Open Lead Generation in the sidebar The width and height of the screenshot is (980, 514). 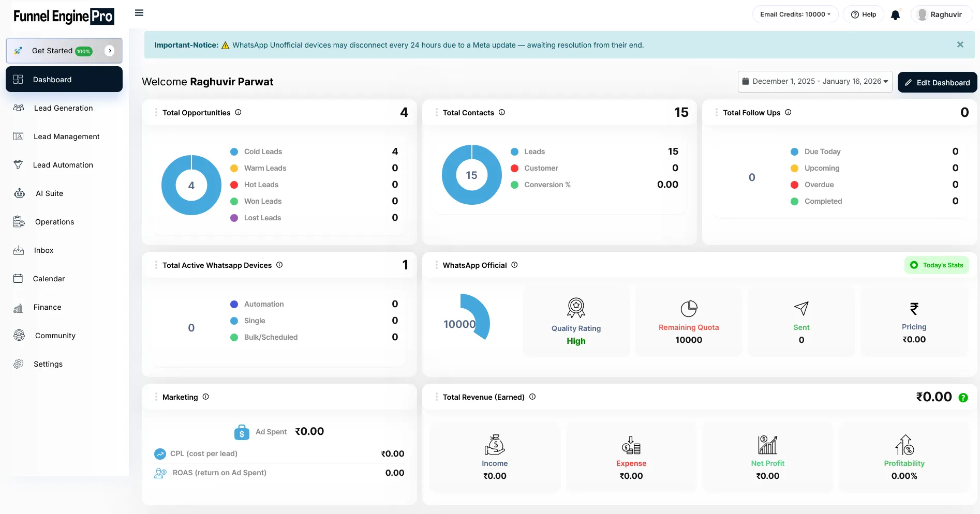pos(63,108)
